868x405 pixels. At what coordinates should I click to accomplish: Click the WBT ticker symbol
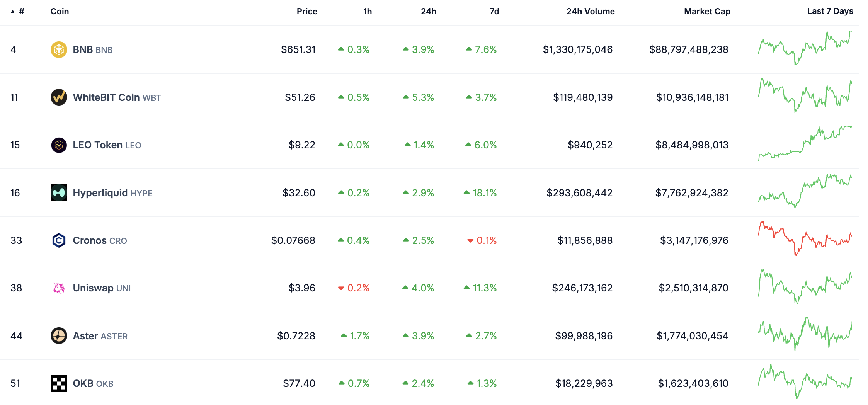152,98
